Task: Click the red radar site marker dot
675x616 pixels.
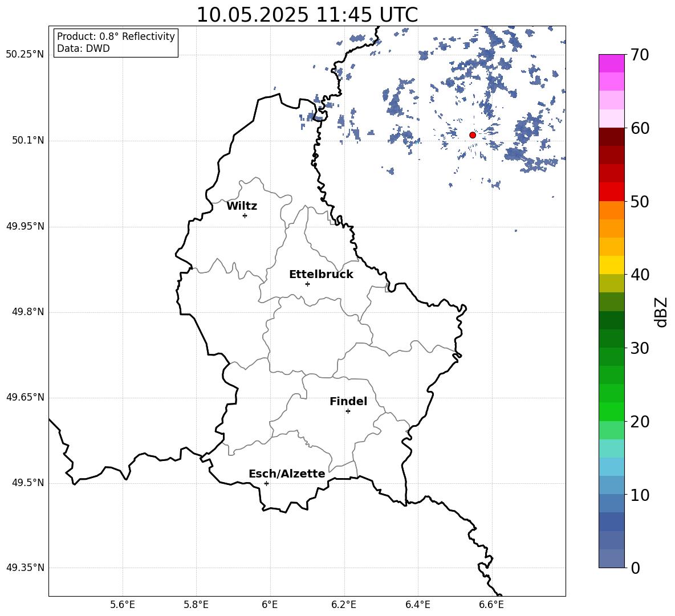Action: (473, 135)
